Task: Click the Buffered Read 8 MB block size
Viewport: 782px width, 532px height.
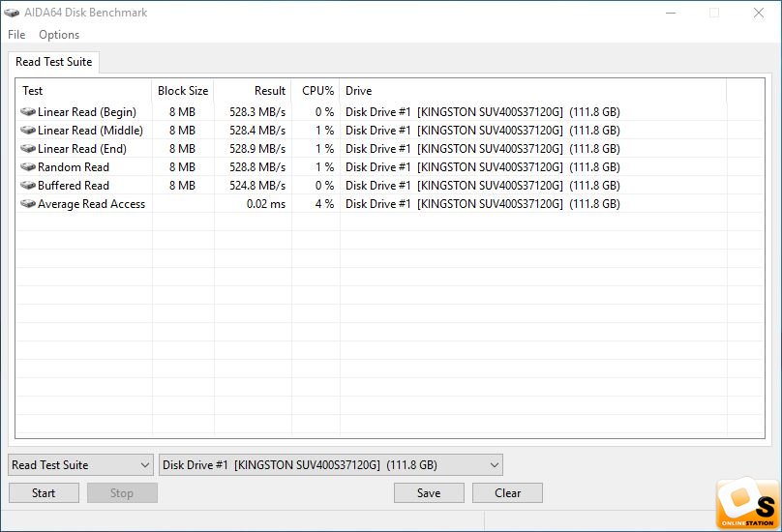Action: coord(183,186)
